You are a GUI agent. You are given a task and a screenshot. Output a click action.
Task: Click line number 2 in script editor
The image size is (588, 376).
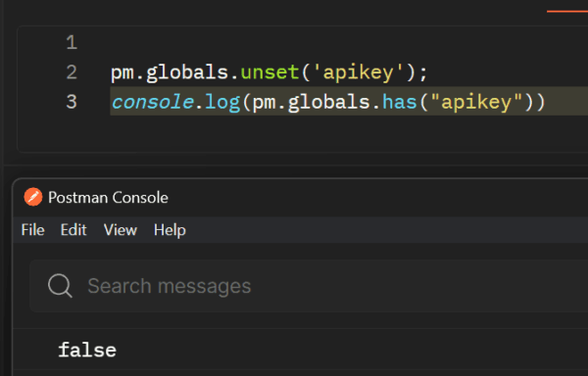[72, 71]
